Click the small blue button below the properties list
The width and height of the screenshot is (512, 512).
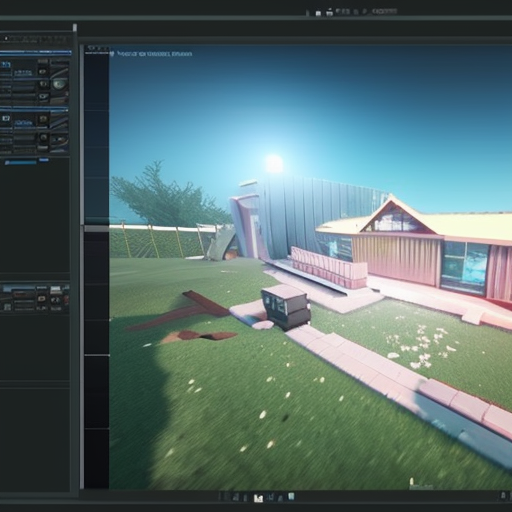[x=44, y=160]
